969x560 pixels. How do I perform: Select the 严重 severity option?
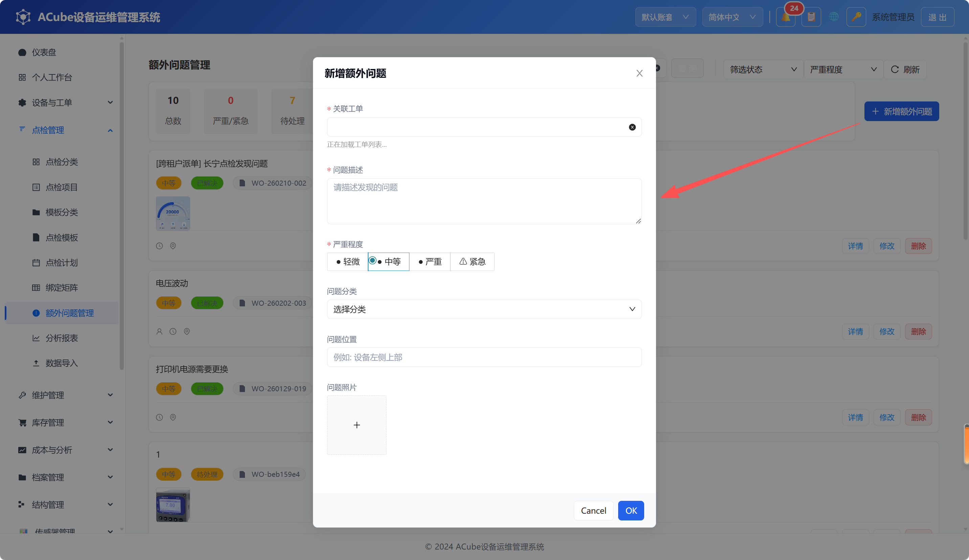430,262
